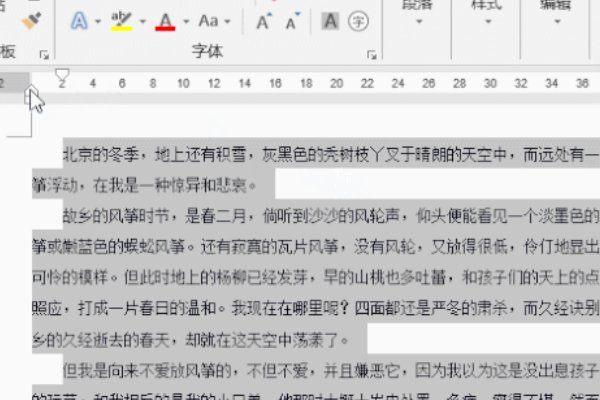The width and height of the screenshot is (600, 400).
Task: Apply Text Effects with the blue A icon
Action: click(x=79, y=21)
